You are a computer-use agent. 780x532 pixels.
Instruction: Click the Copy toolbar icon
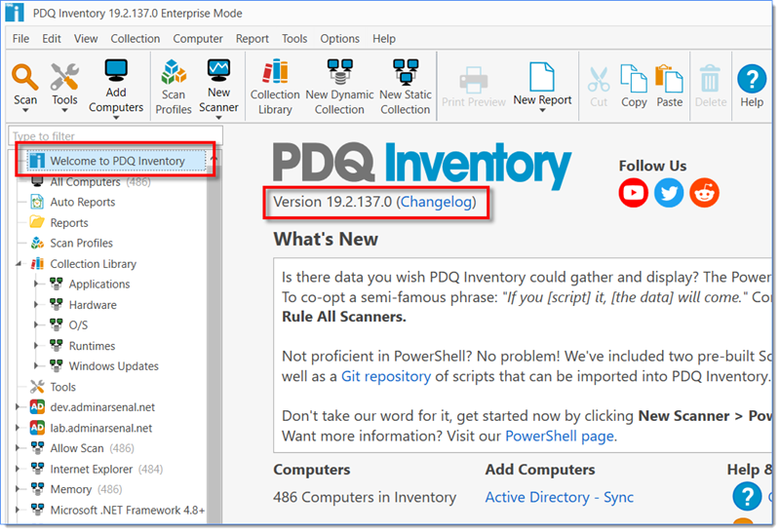point(633,79)
